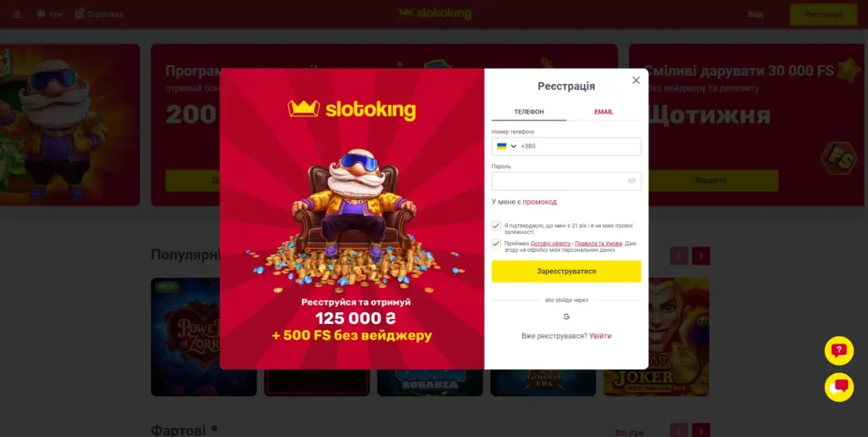Switch to the EMAIL registration tab
The image size is (868, 437).
point(604,112)
